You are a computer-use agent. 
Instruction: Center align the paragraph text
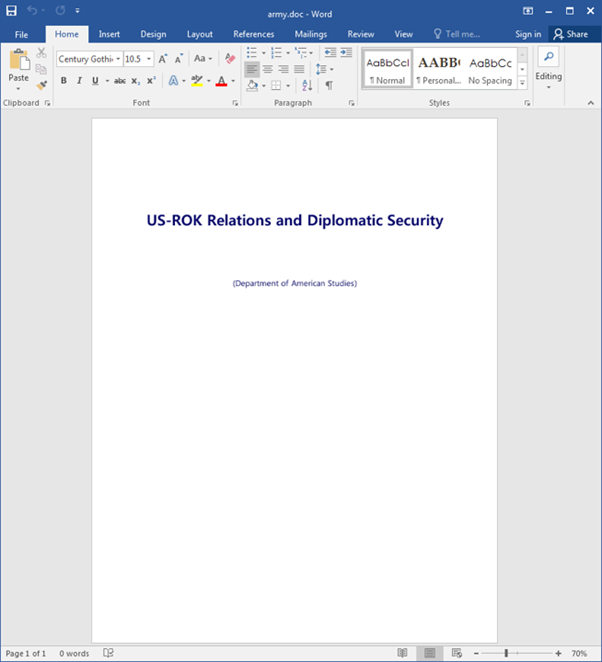tap(268, 70)
